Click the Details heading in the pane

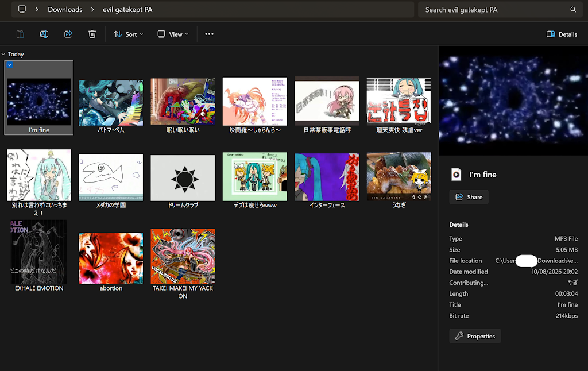459,225
